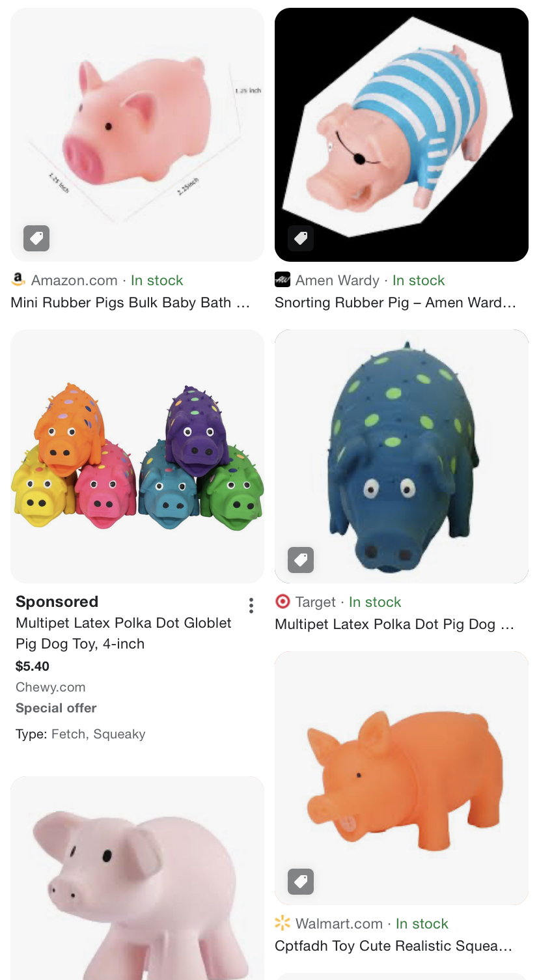Click the Special offer label
Screen dimensions: 539x980
point(56,708)
